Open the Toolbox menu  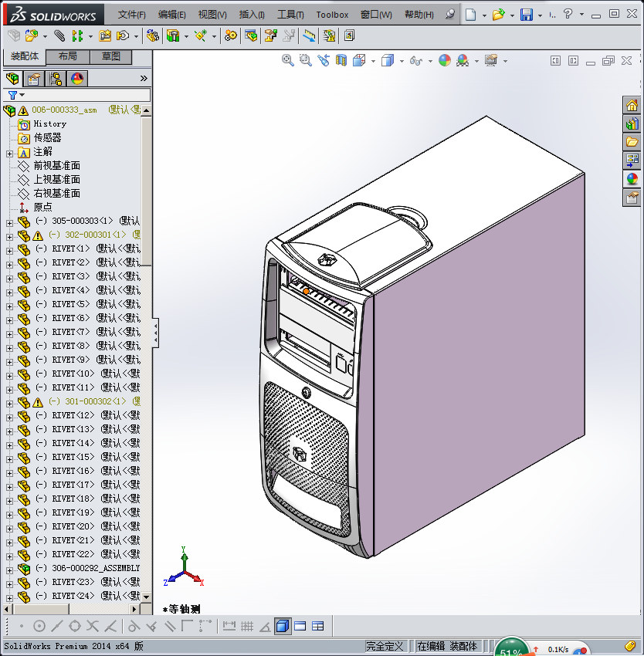tap(332, 15)
